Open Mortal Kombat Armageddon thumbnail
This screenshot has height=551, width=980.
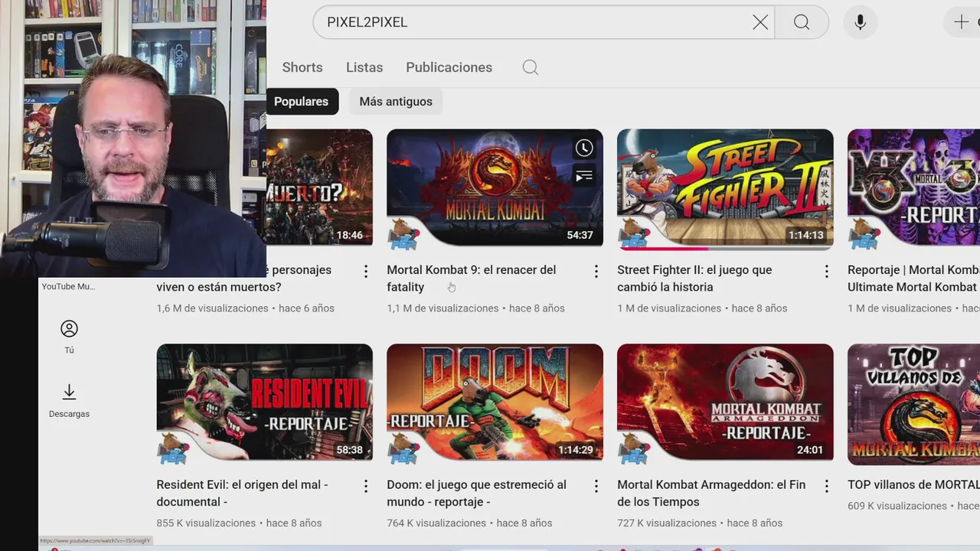pyautogui.click(x=725, y=403)
